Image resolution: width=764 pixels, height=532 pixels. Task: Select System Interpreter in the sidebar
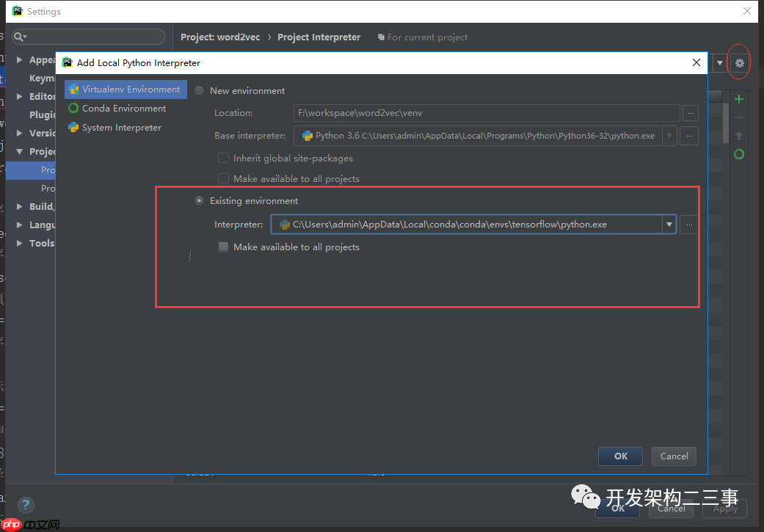pos(125,127)
